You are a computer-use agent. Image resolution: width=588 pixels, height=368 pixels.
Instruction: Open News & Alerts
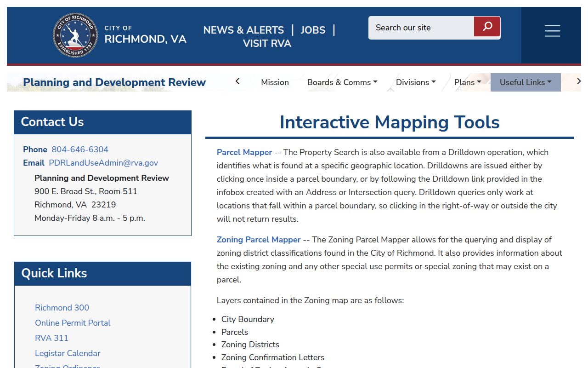point(243,30)
